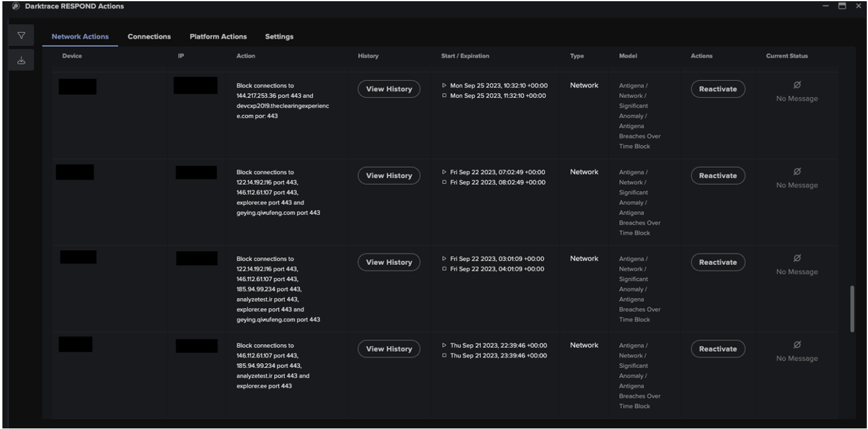Viewport: 868px width, 429px height.
Task: Click the History column header
Action: click(368, 56)
